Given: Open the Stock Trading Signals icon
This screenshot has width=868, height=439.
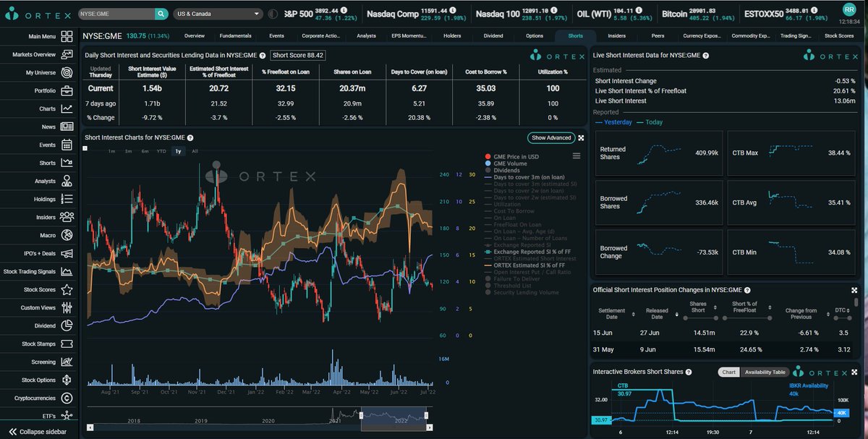Looking at the screenshot, I should coord(67,271).
